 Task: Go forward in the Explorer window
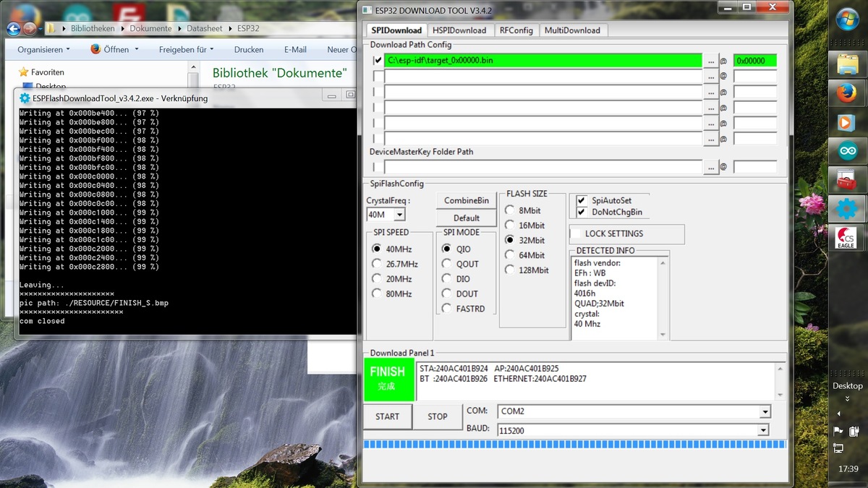(29, 28)
